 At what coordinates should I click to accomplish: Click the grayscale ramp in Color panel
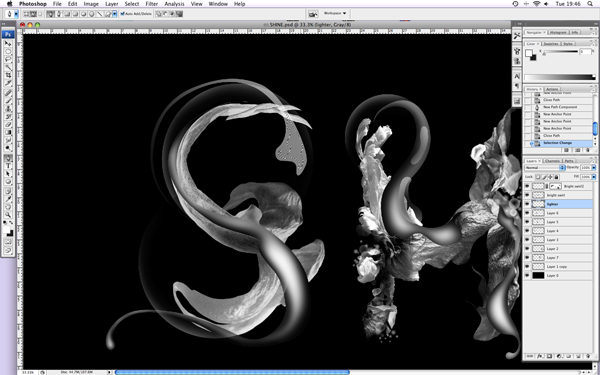tap(560, 77)
